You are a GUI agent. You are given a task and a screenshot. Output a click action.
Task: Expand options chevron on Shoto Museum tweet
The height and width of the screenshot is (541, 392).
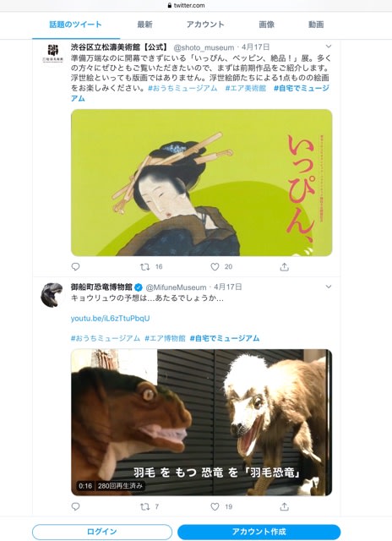click(329, 46)
